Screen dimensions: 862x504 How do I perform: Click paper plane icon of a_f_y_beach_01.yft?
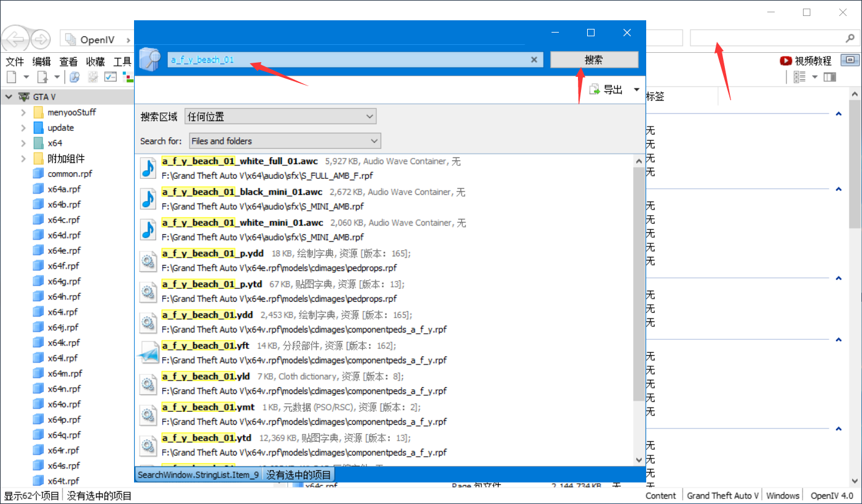(148, 353)
